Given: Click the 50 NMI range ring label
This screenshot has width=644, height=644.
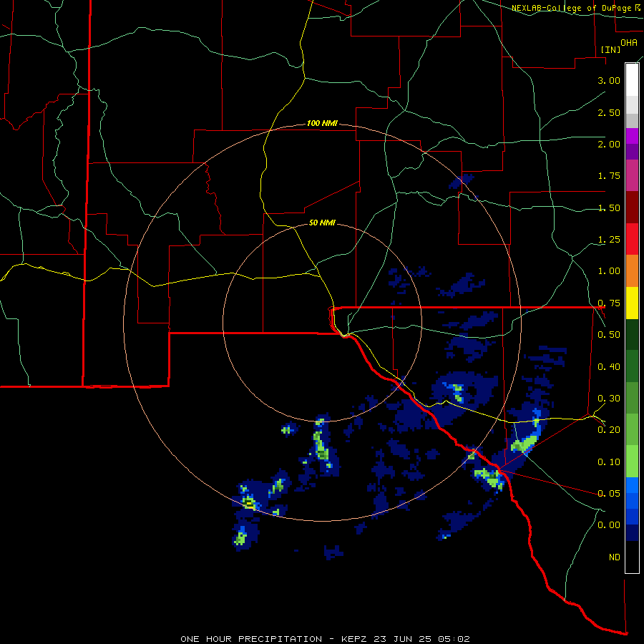Looking at the screenshot, I should [322, 223].
